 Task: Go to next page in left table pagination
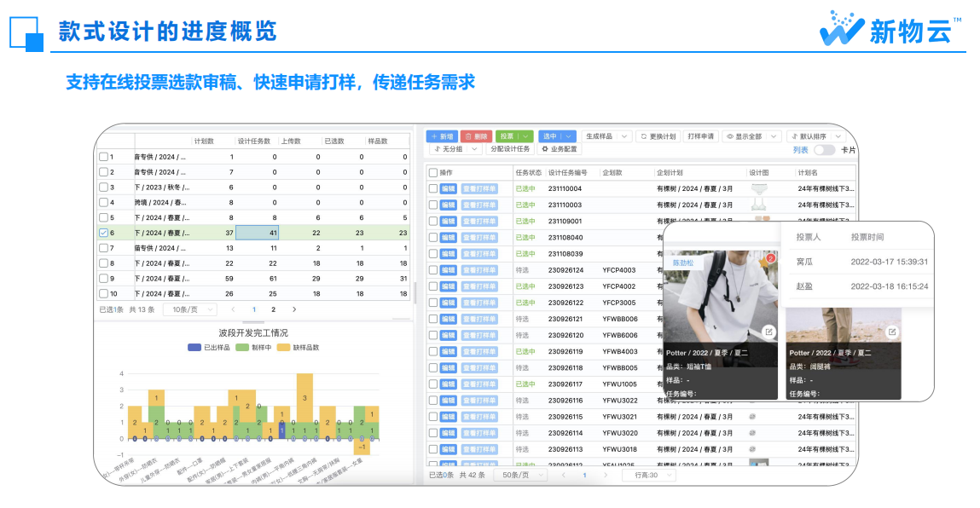click(294, 309)
